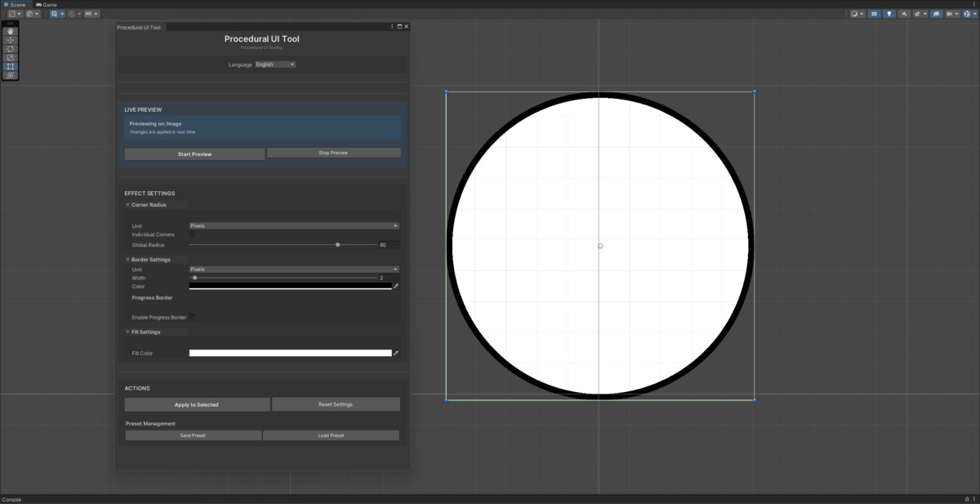Select the Rect Transform tool
The image size is (980, 504).
pyautogui.click(x=10, y=66)
